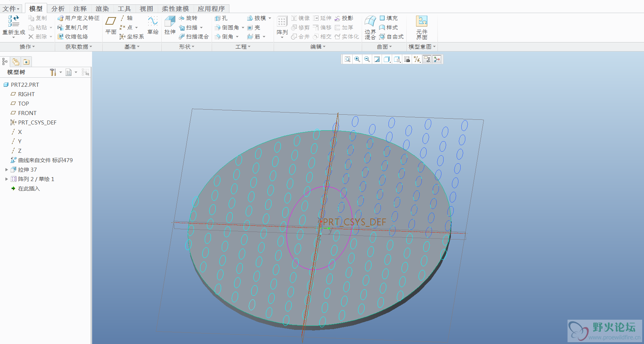Select the Fill (填充) surface tool
Viewport: 644px width, 344px height.
pos(389,18)
